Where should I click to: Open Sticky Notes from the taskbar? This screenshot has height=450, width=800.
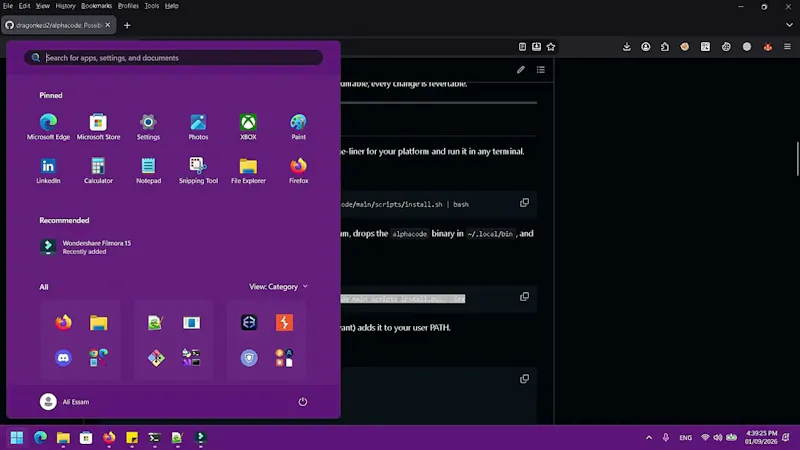pos(132,437)
